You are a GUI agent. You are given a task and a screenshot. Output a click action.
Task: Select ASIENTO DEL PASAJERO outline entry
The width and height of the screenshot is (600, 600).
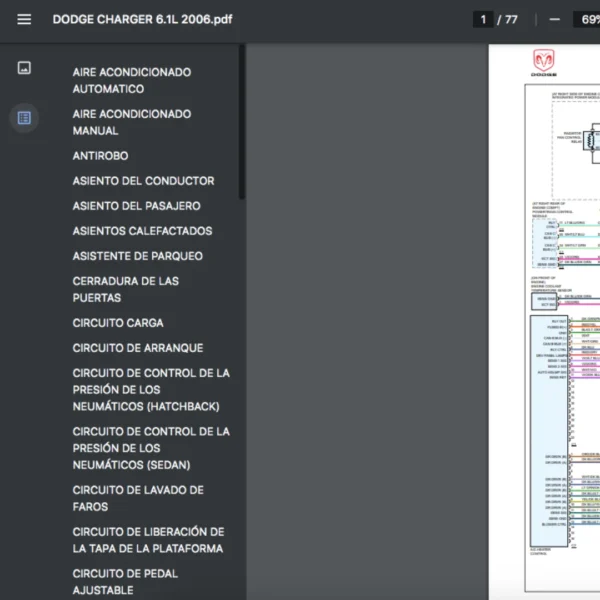136,206
